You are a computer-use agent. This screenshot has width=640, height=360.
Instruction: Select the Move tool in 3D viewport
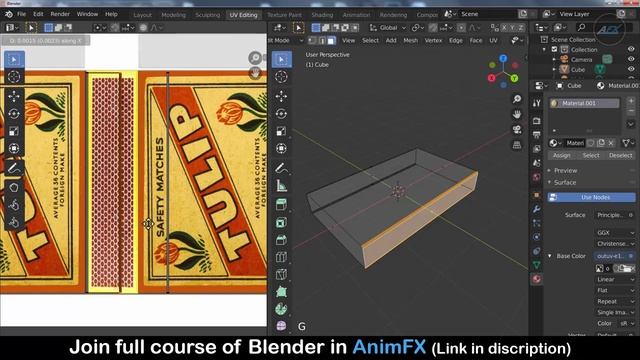tap(281, 96)
